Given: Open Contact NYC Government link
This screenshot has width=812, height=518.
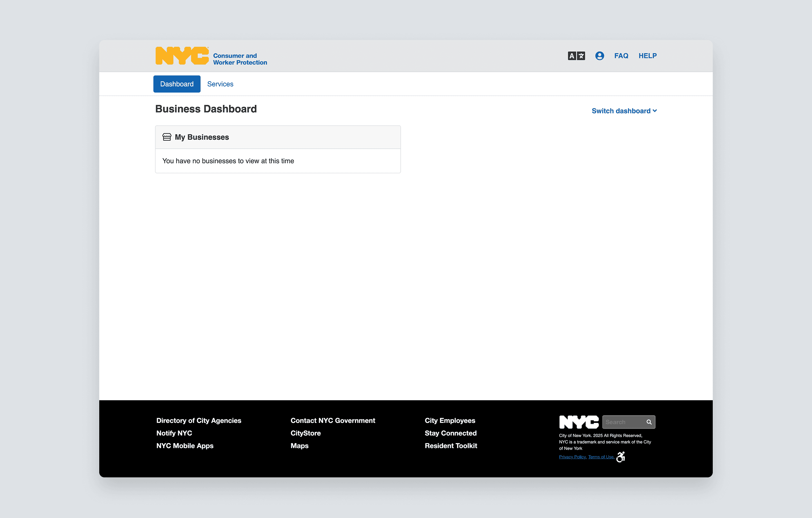Looking at the screenshot, I should [333, 421].
